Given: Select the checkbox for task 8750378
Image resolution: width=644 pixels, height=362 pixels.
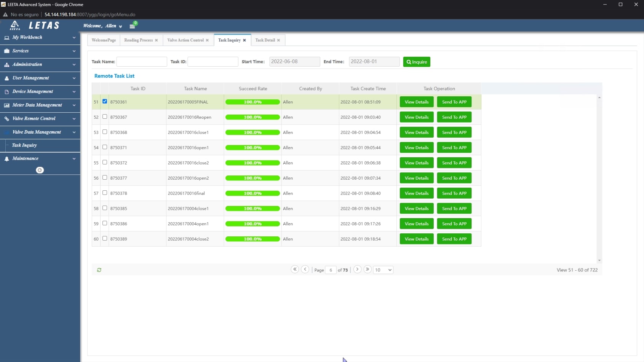Looking at the screenshot, I should click(x=105, y=193).
